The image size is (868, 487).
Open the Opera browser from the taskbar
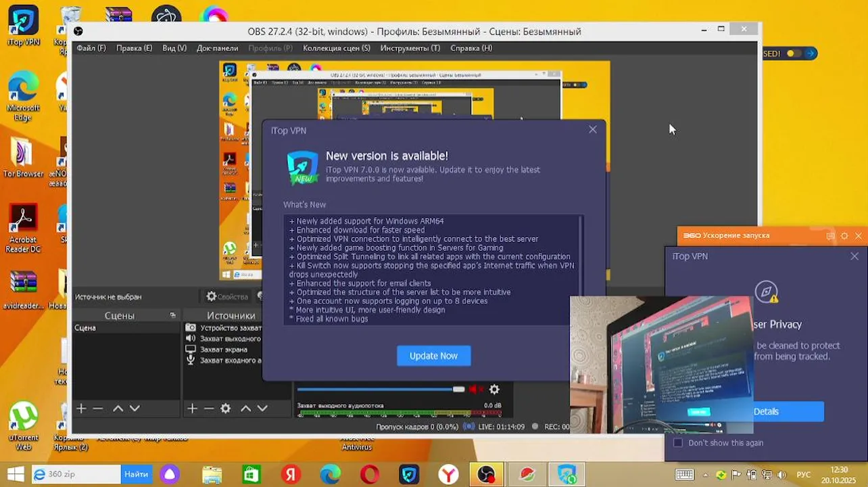click(x=370, y=475)
